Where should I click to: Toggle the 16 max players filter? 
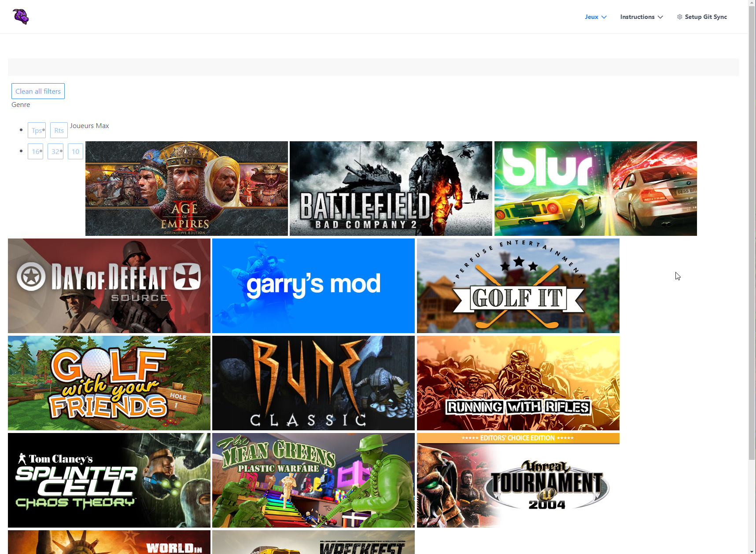35,151
